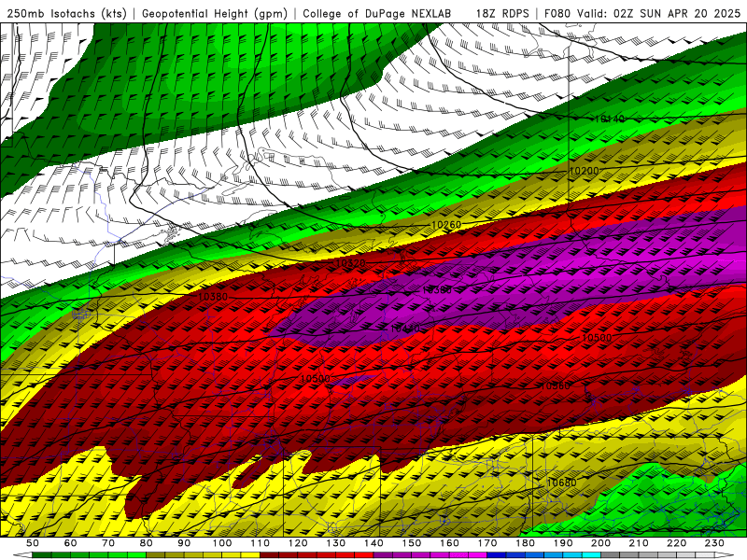Image resolution: width=747 pixels, height=560 pixels.
Task: Click the 60 value on the color scale
Action: pyautogui.click(x=71, y=543)
